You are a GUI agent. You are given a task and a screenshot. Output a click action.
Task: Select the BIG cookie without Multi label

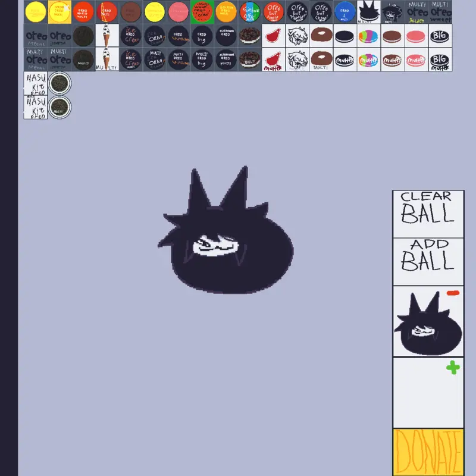tap(440, 36)
